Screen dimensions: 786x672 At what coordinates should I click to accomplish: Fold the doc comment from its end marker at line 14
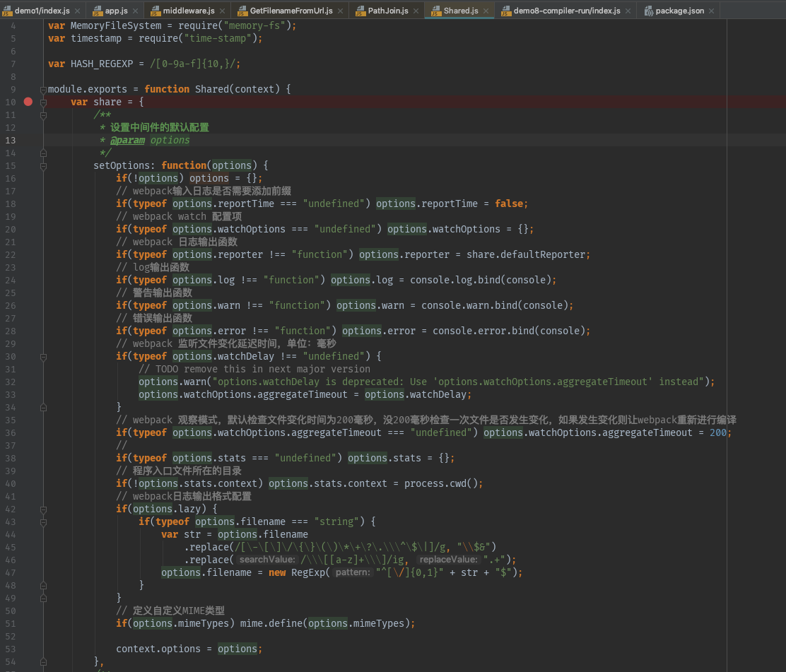pyautogui.click(x=44, y=153)
